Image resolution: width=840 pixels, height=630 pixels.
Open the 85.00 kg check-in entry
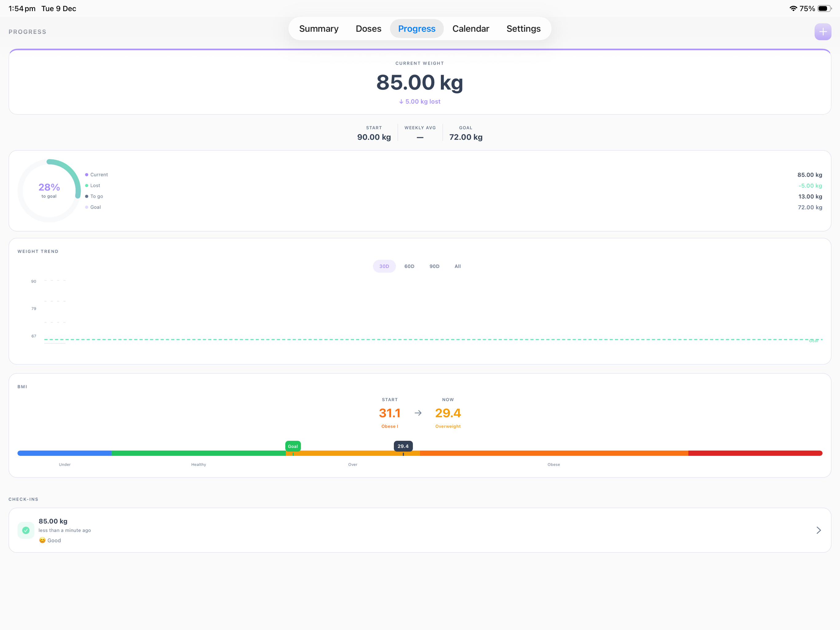(420, 530)
